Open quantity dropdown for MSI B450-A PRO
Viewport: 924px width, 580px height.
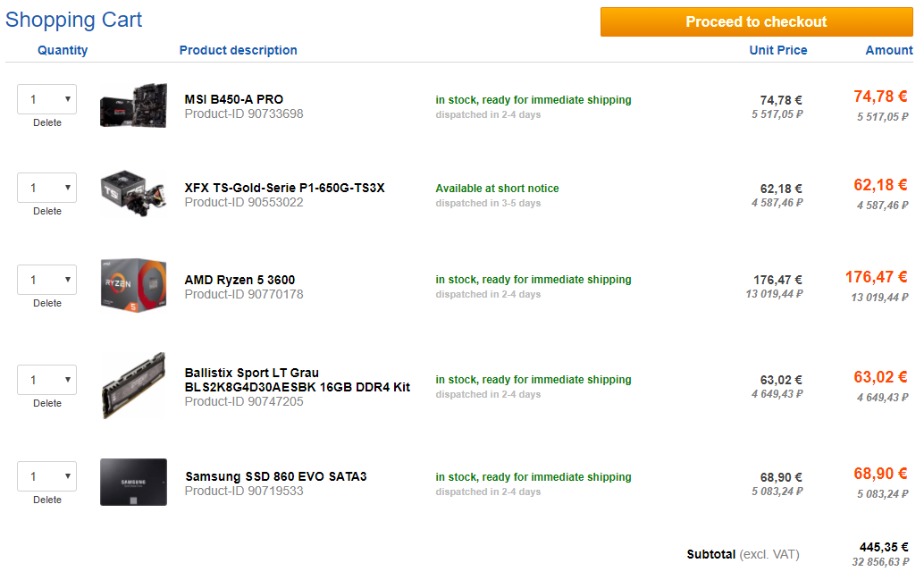coord(47,99)
